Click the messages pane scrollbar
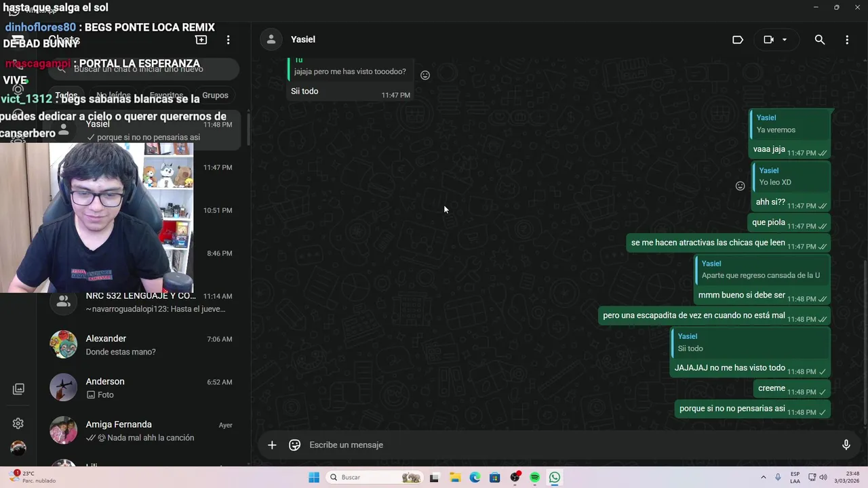The image size is (868, 488). pos(865,343)
